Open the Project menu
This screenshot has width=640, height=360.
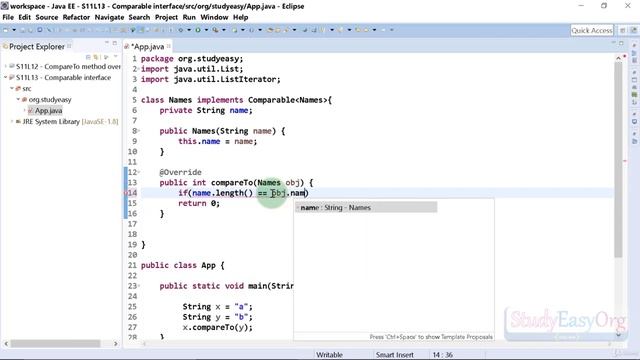tap(166, 17)
